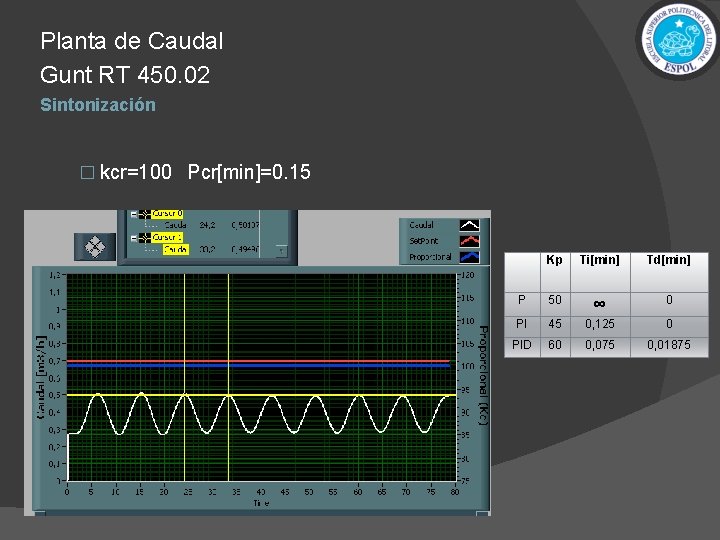Click the Gunt RT 450.02 title line

click(125, 75)
